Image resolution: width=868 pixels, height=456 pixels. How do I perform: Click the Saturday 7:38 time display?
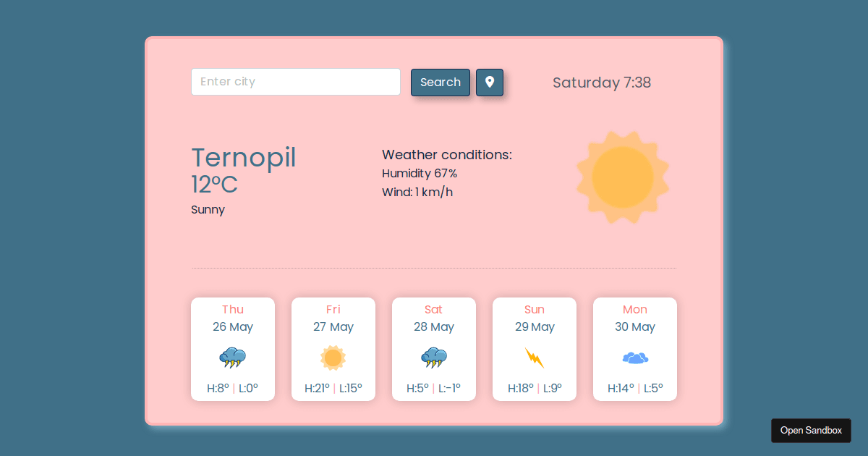coord(602,83)
